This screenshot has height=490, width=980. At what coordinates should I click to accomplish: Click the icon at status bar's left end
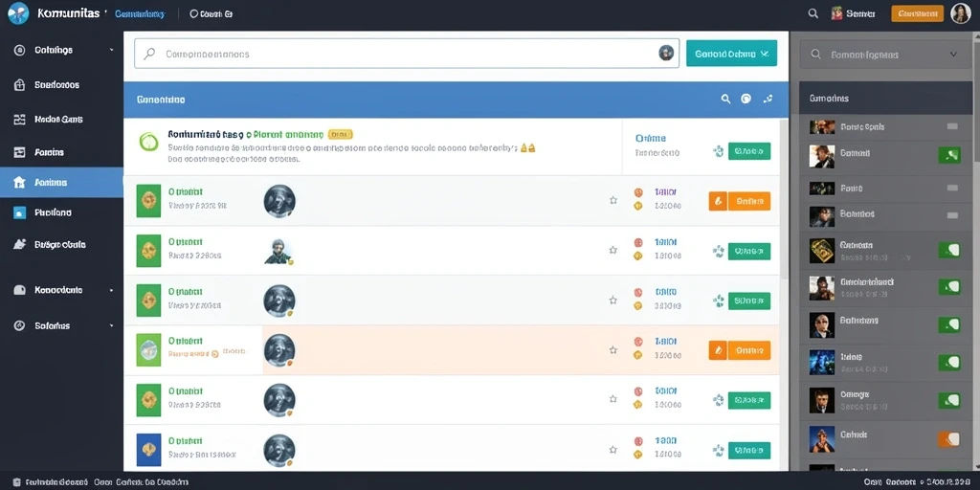point(17,482)
